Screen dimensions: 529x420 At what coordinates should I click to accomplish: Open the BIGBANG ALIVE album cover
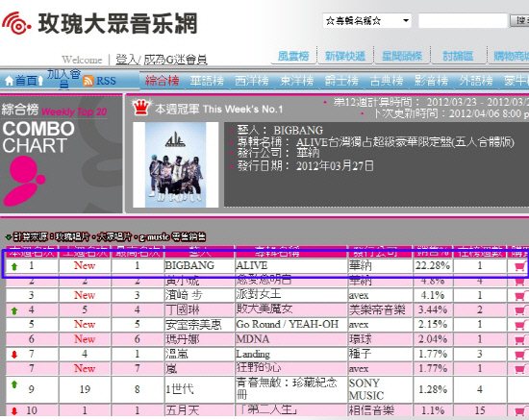[x=175, y=165]
